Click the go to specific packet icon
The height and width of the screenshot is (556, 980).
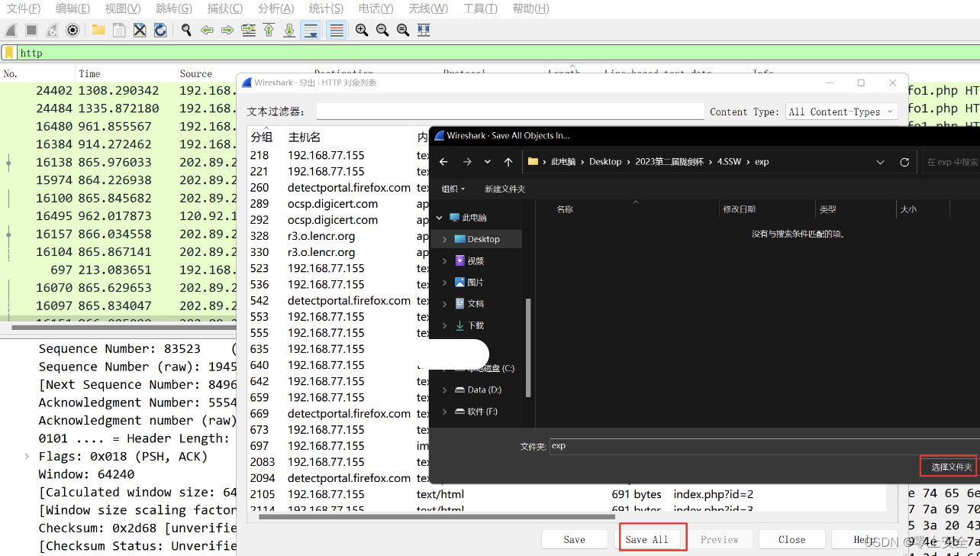(x=248, y=31)
